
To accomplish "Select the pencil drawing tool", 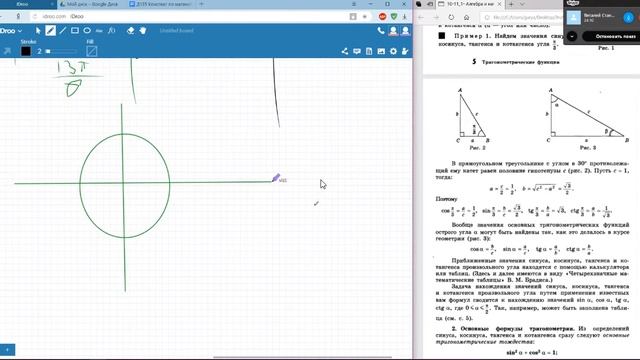I will 50,31.
